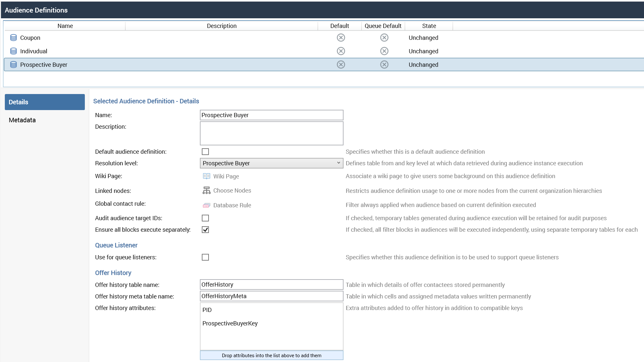This screenshot has height=362, width=644.
Task: Click the Indivudual row database icon
Action: (13, 51)
